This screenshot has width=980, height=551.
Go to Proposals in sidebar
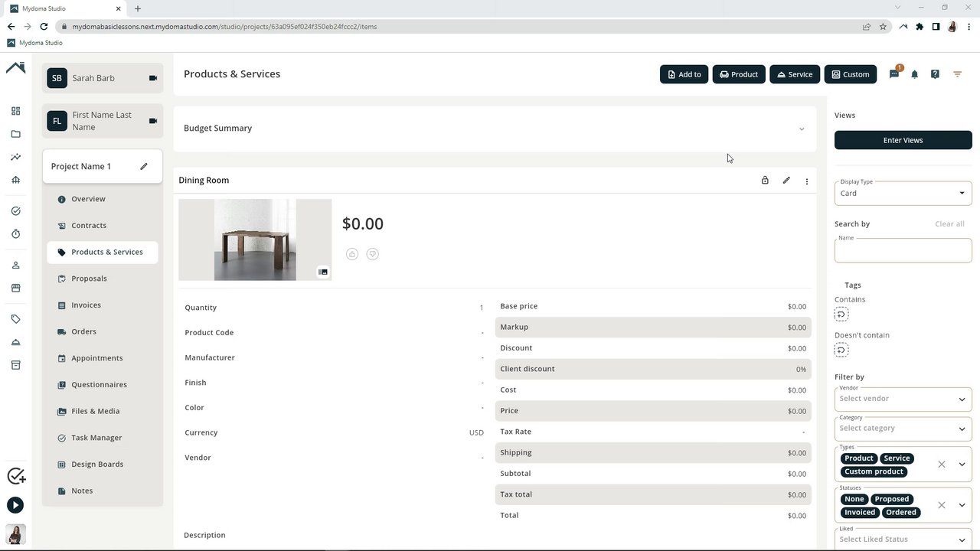pyautogui.click(x=89, y=279)
